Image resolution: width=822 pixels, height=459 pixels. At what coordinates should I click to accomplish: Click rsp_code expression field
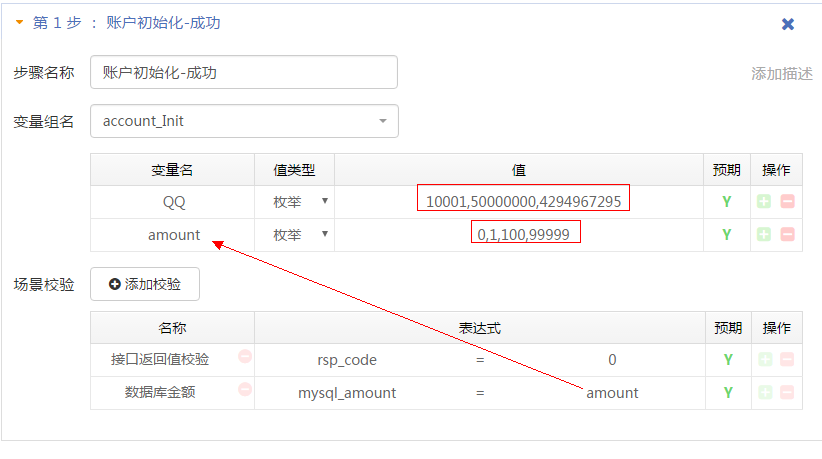point(347,360)
